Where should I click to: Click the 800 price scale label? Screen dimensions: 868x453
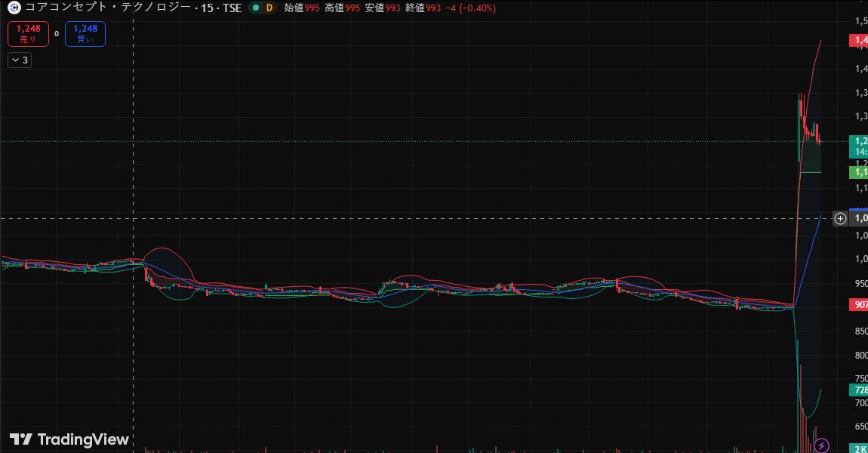[860, 356]
